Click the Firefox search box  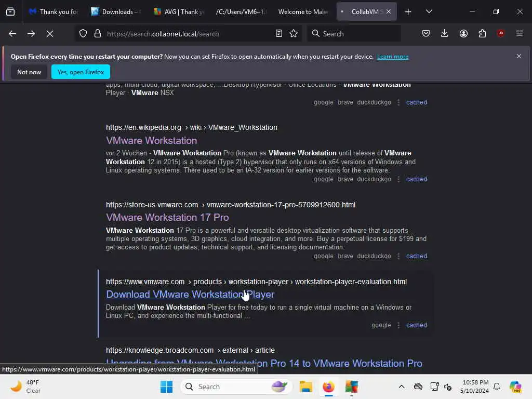click(354, 34)
